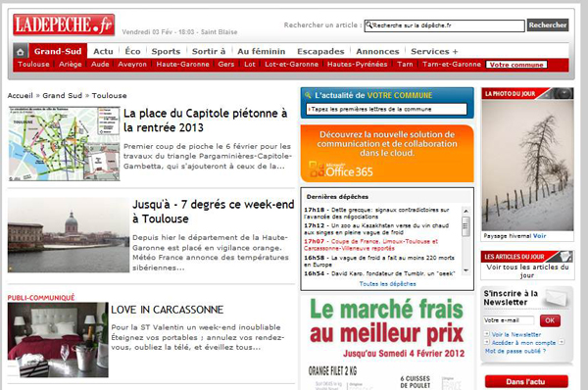Click the home icon in navigation bar
This screenshot has height=390, width=588.
coord(21,52)
